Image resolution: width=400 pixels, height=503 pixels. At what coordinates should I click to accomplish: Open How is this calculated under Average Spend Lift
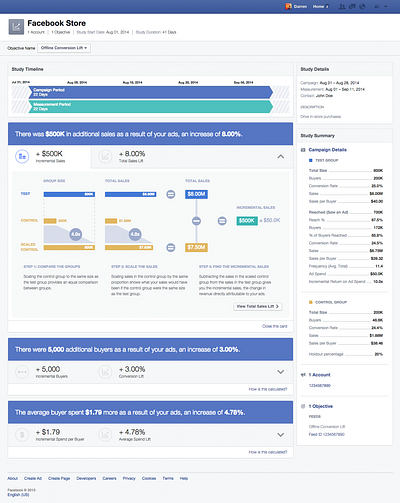[x=268, y=452]
